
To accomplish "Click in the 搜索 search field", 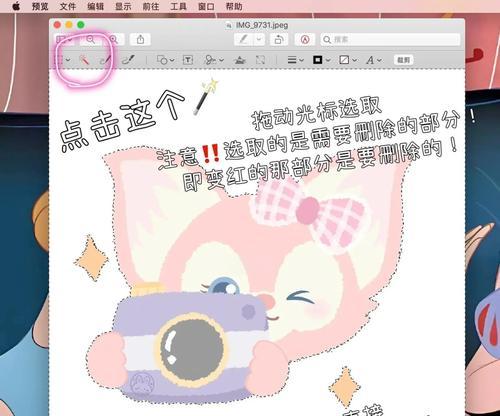I will click(x=390, y=40).
